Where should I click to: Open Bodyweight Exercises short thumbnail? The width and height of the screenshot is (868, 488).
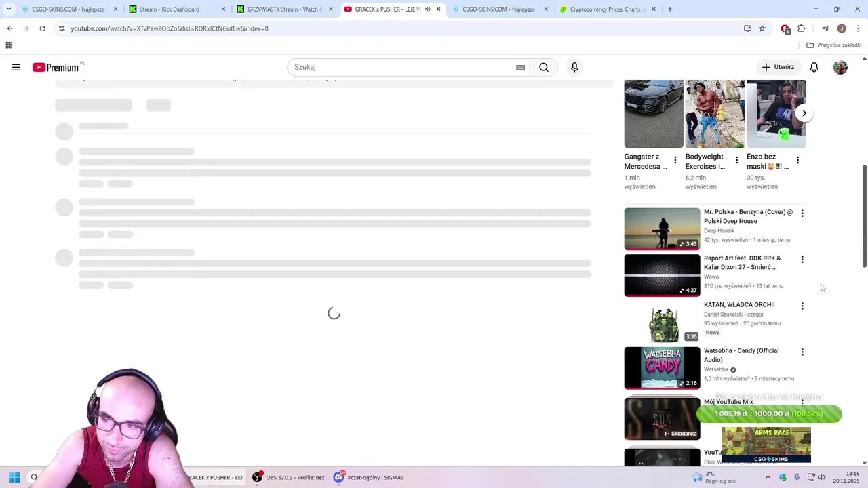715,114
